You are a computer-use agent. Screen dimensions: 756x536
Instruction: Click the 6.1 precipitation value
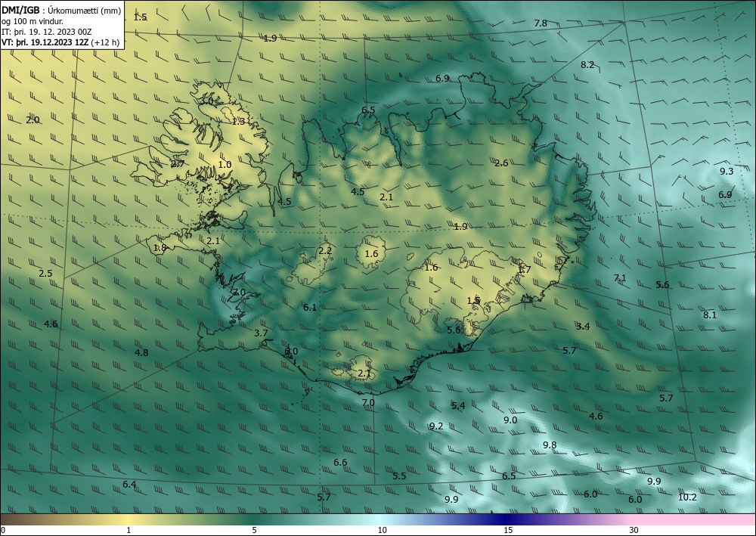point(310,307)
